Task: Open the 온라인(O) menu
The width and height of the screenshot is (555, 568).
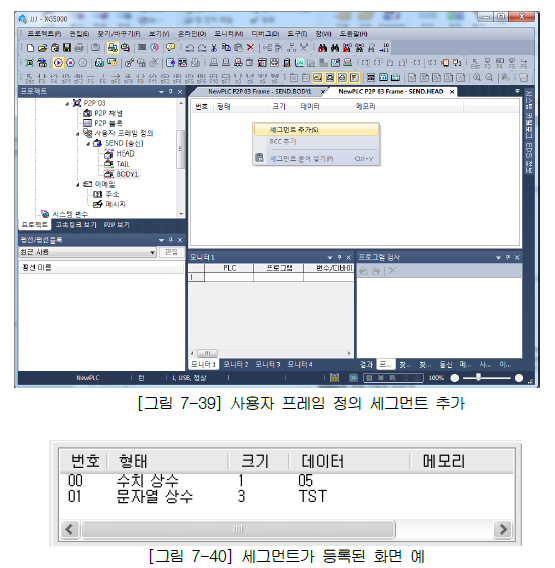Action: pyautogui.click(x=192, y=34)
